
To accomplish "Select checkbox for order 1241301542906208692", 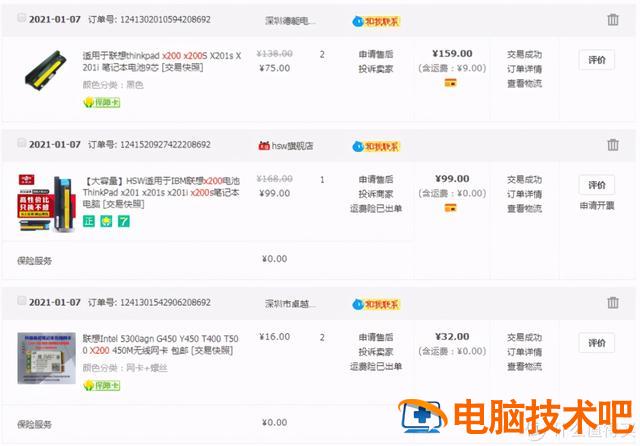I will tap(22, 301).
